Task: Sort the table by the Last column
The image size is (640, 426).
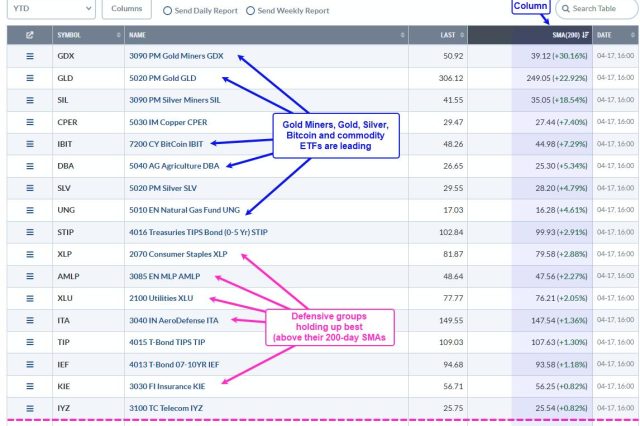Action: (x=442, y=35)
